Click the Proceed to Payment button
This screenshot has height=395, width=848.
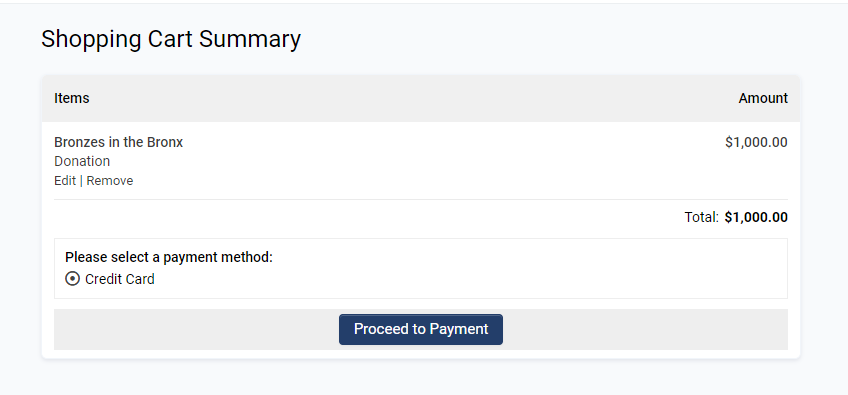point(421,329)
